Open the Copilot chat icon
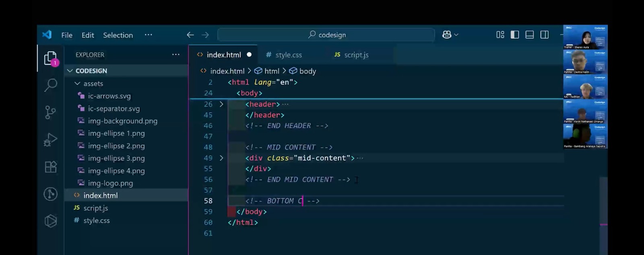The image size is (644, 255). point(446,35)
